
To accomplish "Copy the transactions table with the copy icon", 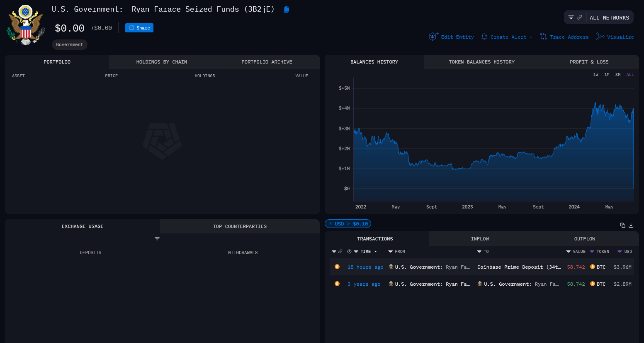I will point(622,225).
